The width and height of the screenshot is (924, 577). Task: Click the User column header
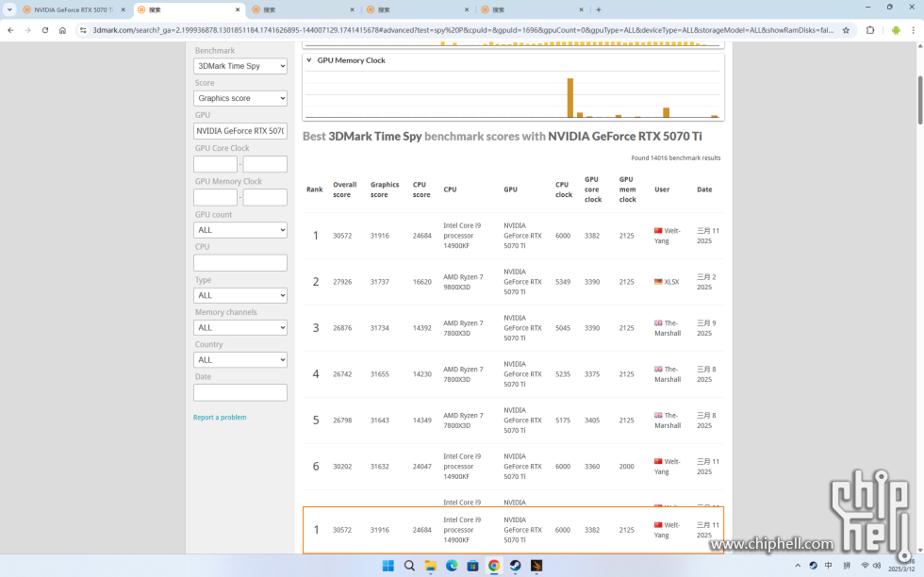[x=662, y=190]
